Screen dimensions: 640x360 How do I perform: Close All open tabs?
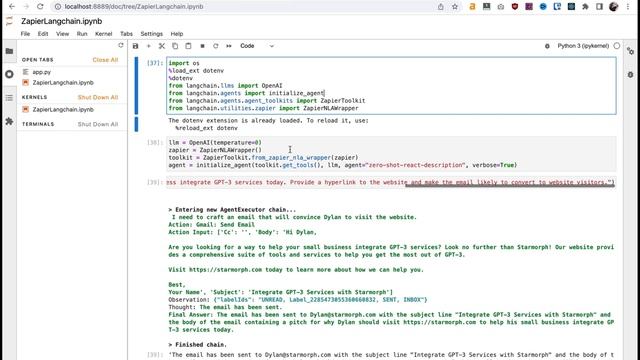[x=105, y=60]
